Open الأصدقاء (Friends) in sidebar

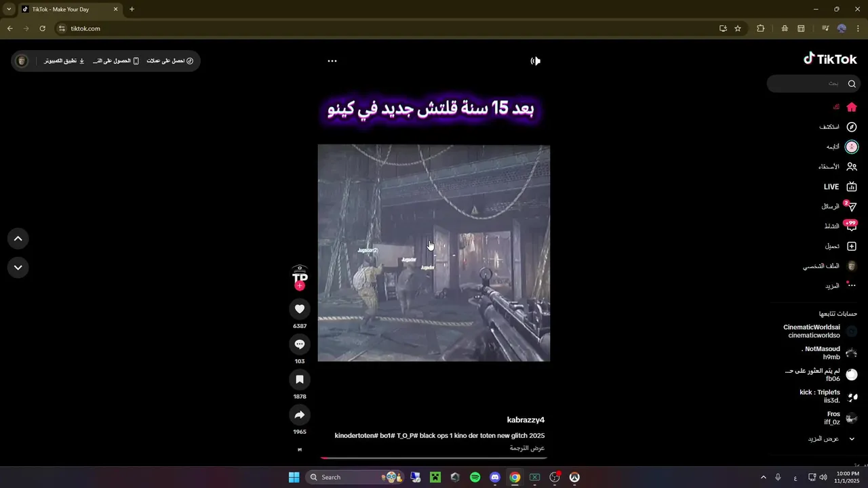[837, 166]
